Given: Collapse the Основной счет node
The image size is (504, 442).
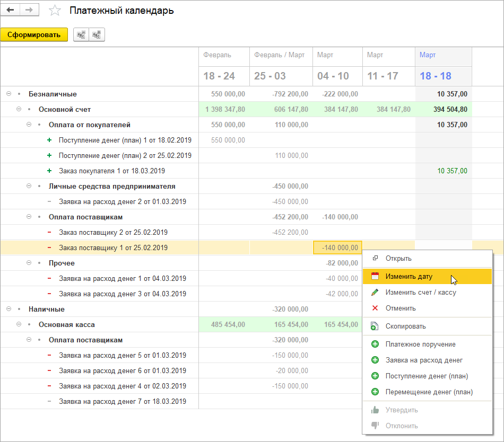Looking at the screenshot, I should (19, 109).
